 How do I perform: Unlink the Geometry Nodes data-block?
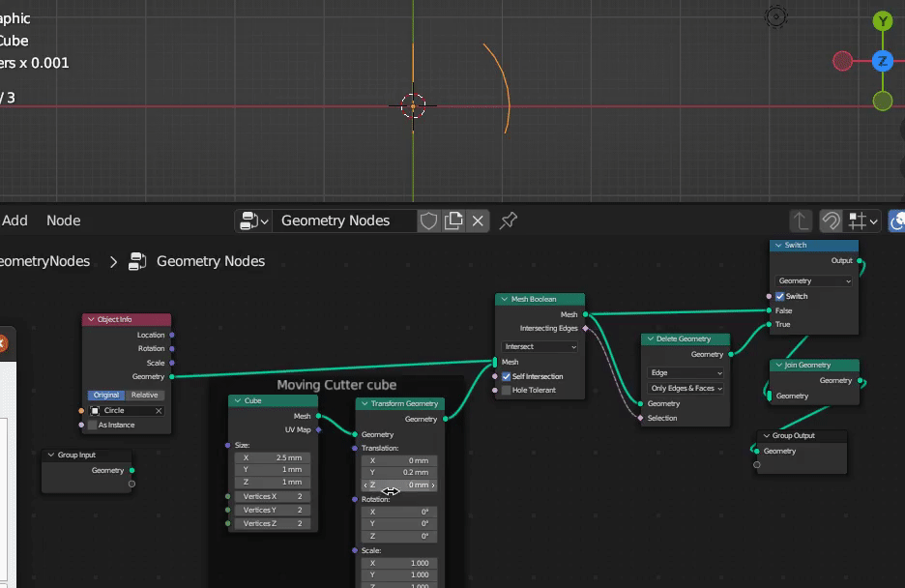(478, 220)
